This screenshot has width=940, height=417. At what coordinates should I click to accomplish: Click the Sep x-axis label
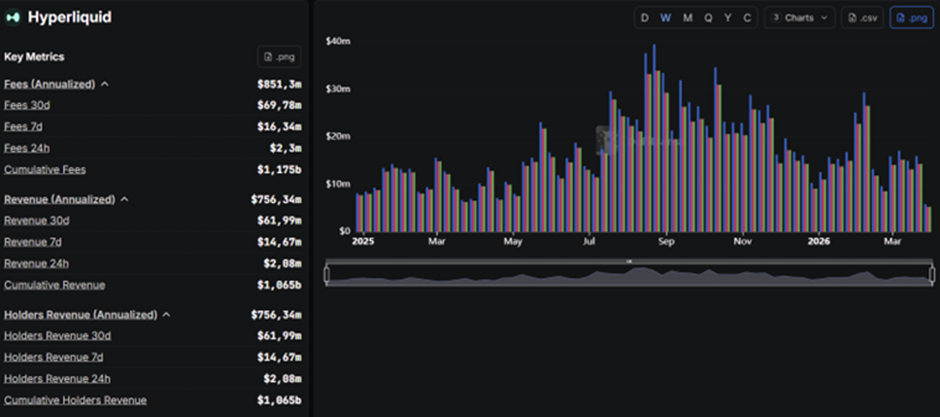(666, 241)
